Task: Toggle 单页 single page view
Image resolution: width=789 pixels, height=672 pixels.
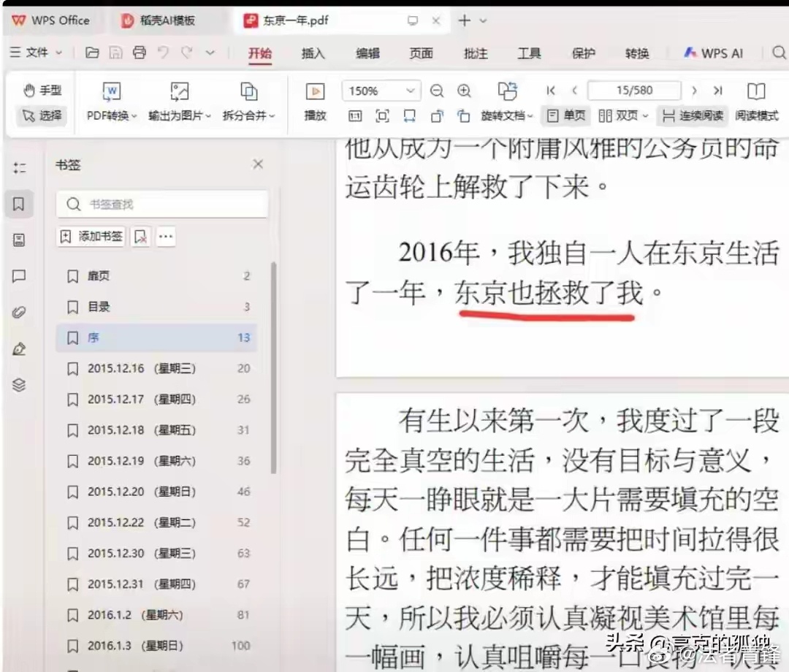Action: coord(566,115)
